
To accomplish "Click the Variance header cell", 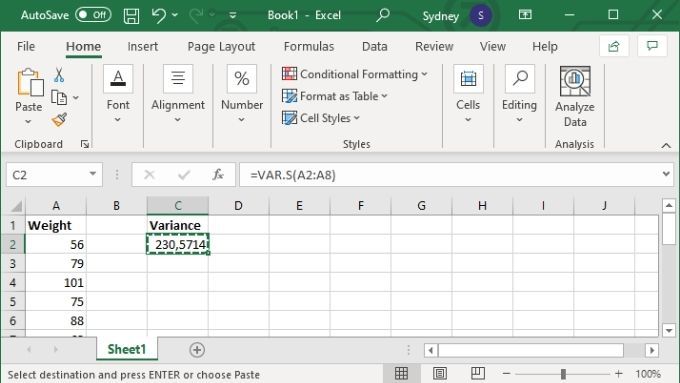I will pos(178,225).
